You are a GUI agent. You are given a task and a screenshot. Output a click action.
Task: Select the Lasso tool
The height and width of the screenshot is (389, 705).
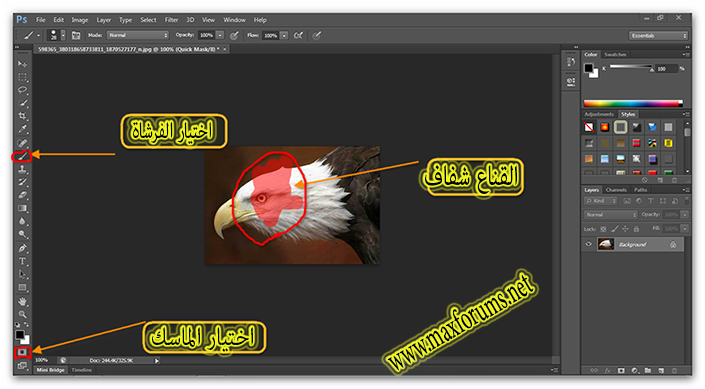22,90
